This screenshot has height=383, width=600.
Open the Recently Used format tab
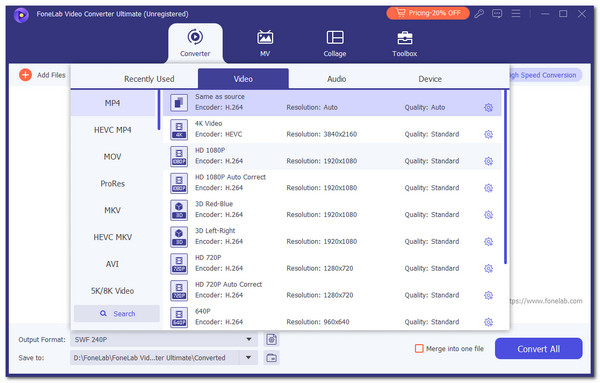point(149,79)
